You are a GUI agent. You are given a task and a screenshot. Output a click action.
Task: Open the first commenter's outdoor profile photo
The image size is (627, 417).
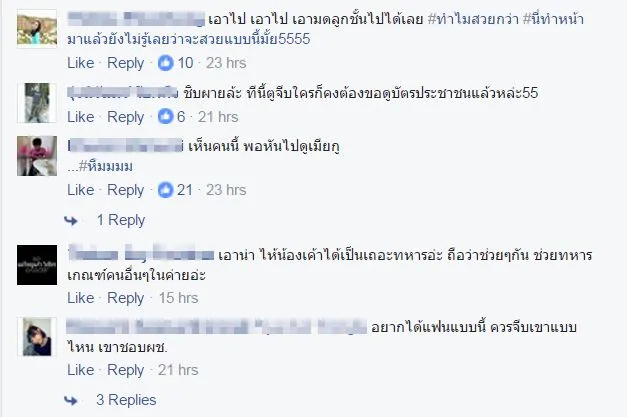(37, 29)
